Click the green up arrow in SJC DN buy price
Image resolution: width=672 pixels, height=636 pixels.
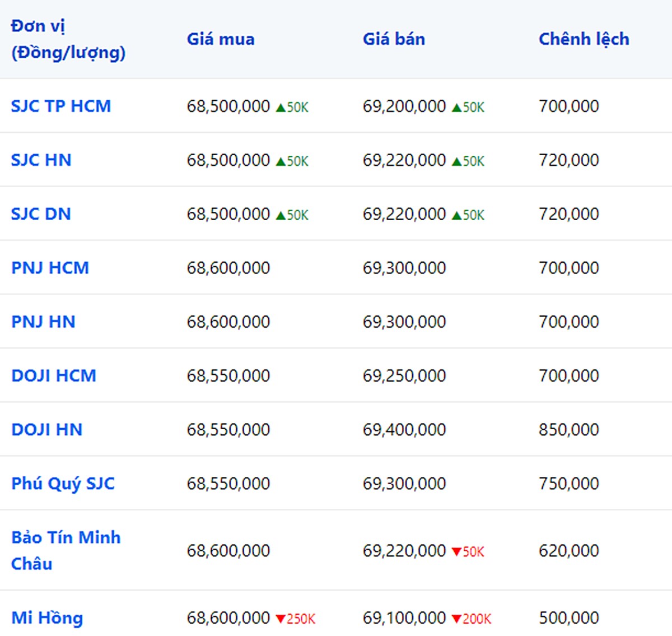(281, 215)
